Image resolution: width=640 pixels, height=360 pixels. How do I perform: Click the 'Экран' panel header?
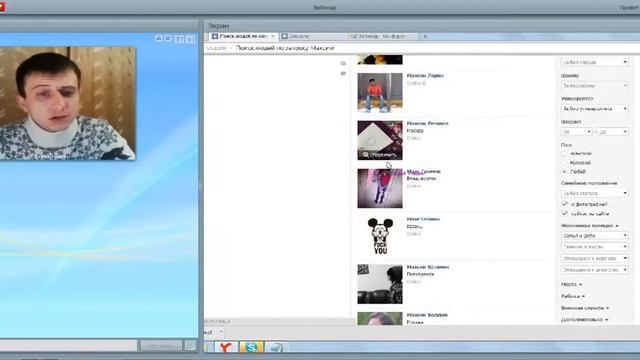(422, 26)
